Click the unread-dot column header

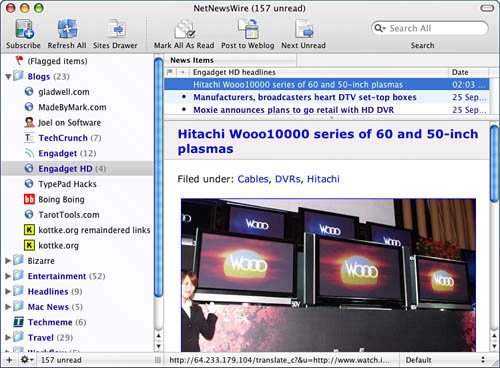click(x=182, y=72)
